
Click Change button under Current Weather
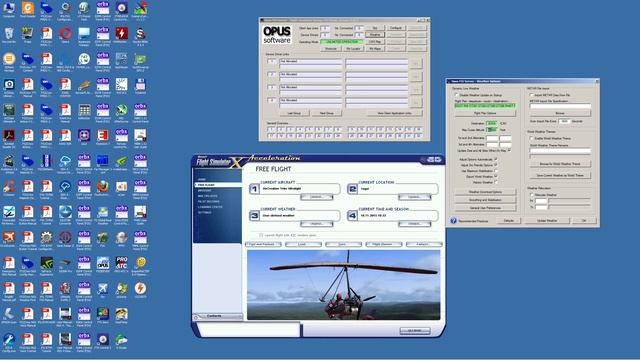click(x=317, y=224)
